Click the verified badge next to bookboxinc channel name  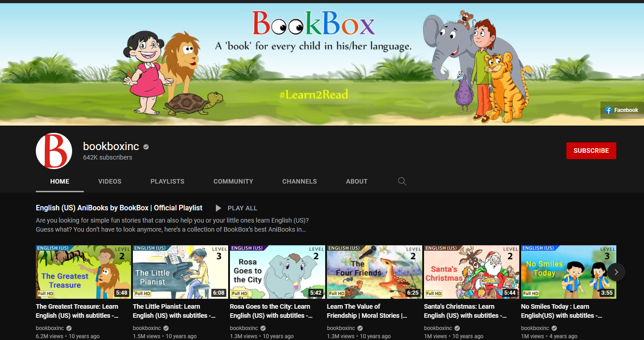(x=146, y=146)
